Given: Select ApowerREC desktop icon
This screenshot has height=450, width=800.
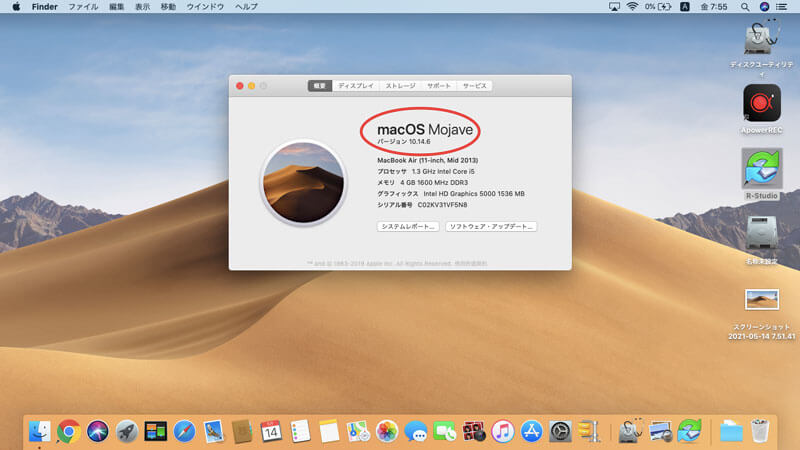Looking at the screenshot, I should click(x=762, y=103).
